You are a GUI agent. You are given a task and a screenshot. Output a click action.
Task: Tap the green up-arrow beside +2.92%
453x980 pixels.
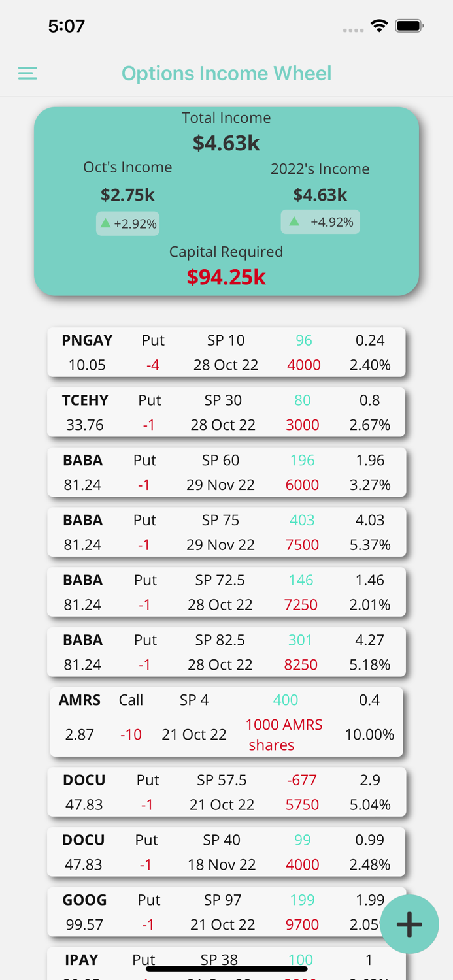coord(106,223)
